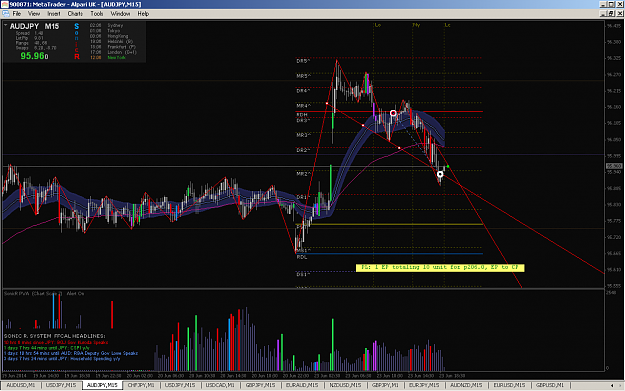Click the chart window icon beside File
This screenshot has width=625, height=391.
(6, 14)
